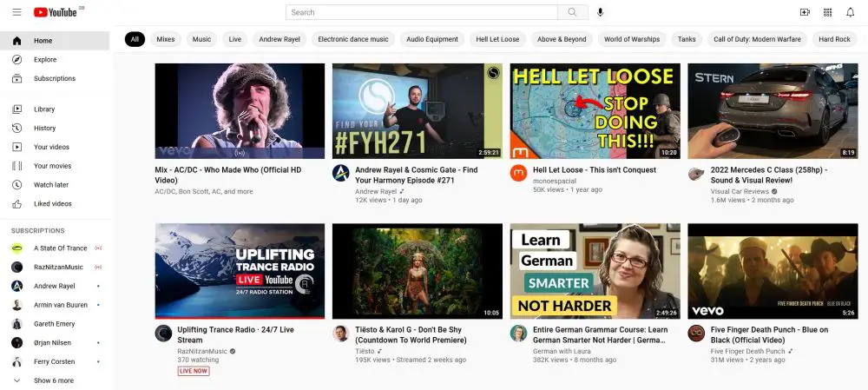Click the YouTube logo
This screenshot has width=868, height=390.
[56, 12]
